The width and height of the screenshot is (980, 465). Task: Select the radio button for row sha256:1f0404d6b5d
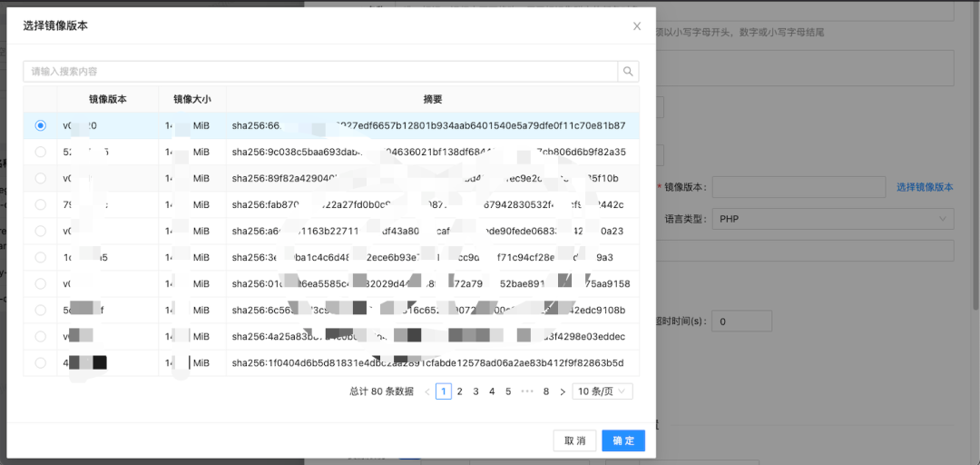click(41, 363)
